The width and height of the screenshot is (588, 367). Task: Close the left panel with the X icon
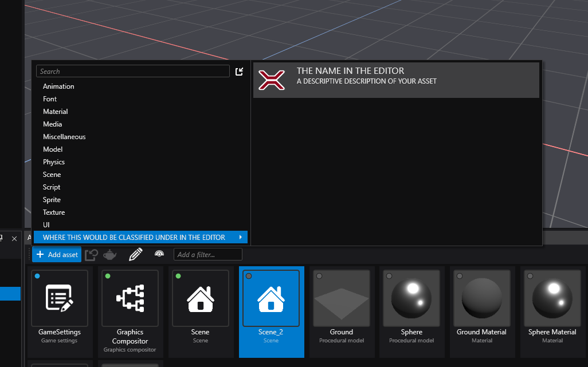tap(14, 238)
